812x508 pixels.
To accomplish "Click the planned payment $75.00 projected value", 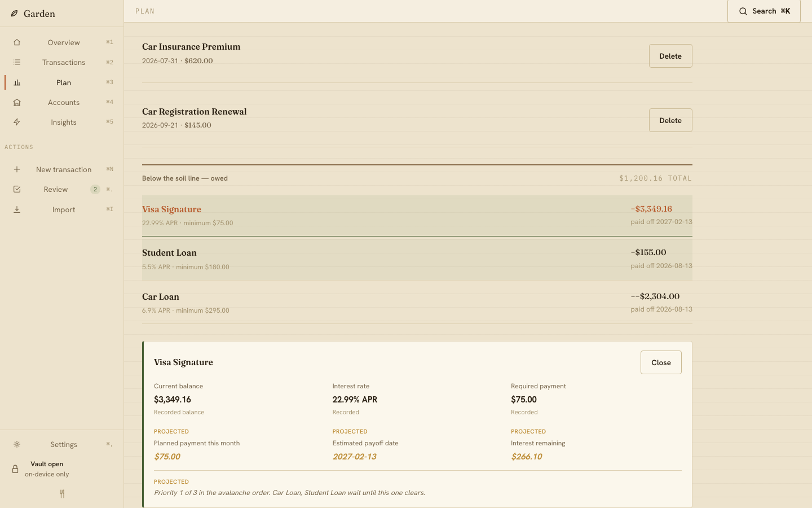I will click(x=167, y=457).
